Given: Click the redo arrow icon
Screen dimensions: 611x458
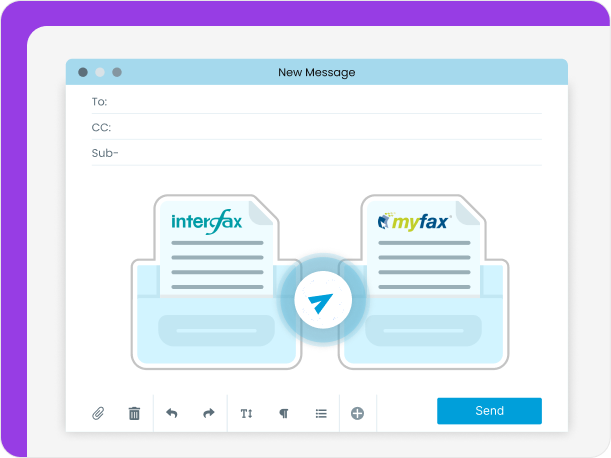Looking at the screenshot, I should click(x=209, y=413).
